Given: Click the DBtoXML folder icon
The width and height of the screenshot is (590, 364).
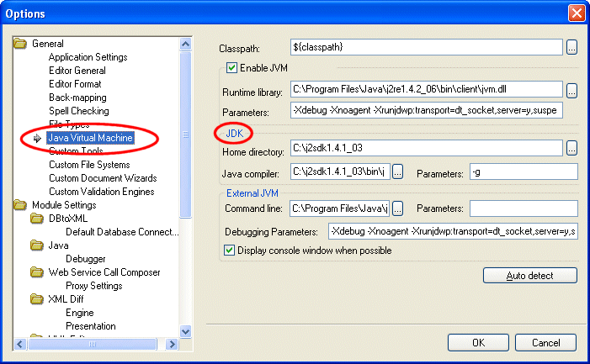Looking at the screenshot, I should (x=36, y=219).
